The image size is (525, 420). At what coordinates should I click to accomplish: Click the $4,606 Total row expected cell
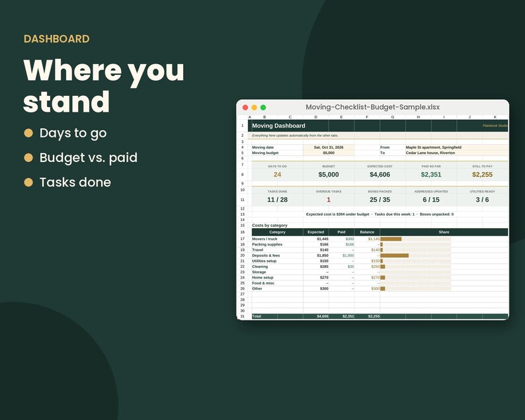coord(316,316)
